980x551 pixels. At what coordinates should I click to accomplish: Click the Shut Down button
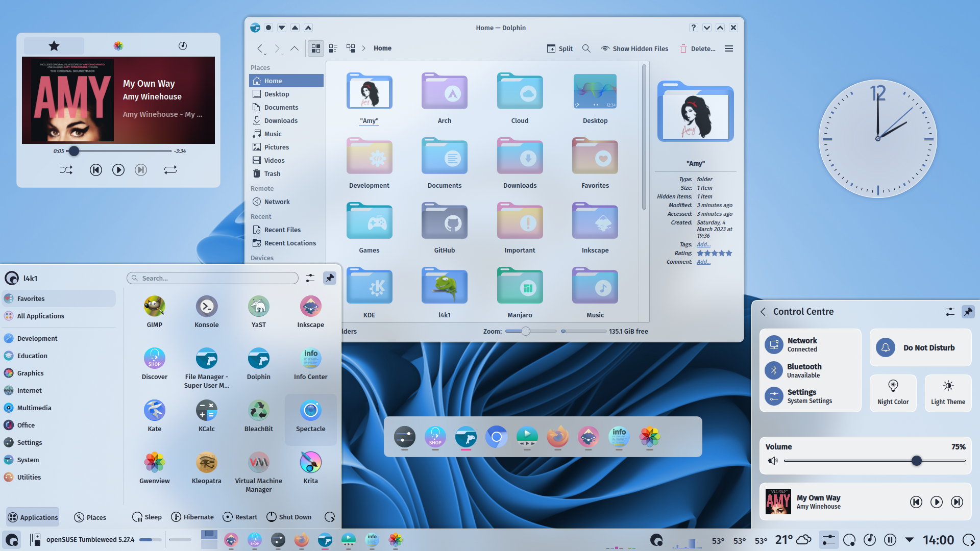coord(289,517)
